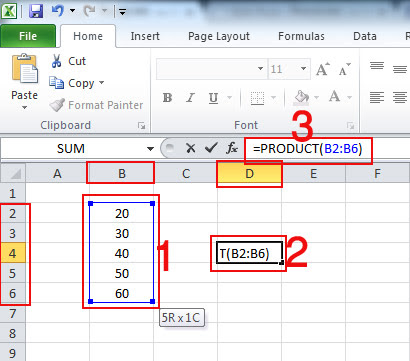Select row 7 header

click(x=13, y=313)
